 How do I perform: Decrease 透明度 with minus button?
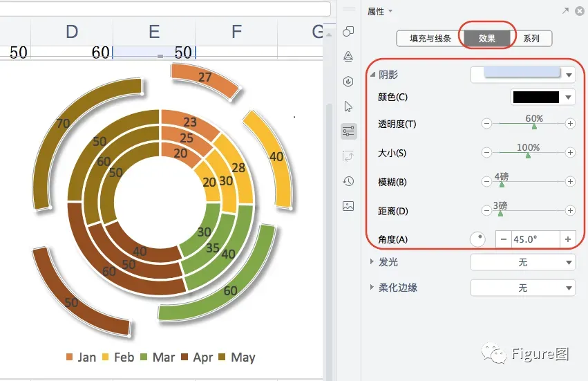click(x=486, y=124)
